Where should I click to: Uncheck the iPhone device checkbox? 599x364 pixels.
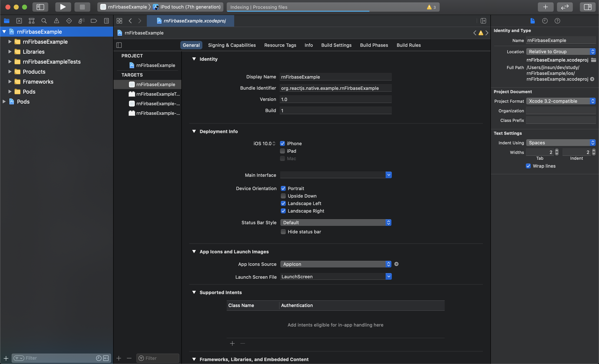[x=282, y=144]
